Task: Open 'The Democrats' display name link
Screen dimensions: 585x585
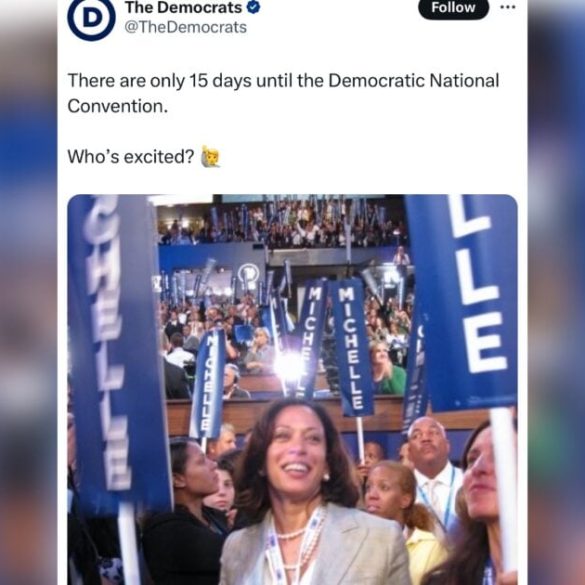Action: (x=183, y=7)
